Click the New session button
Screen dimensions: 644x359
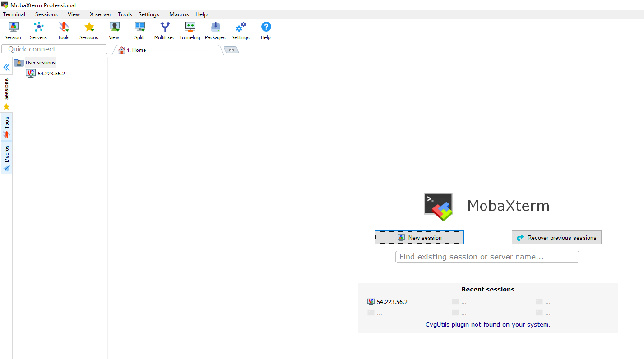(419, 238)
